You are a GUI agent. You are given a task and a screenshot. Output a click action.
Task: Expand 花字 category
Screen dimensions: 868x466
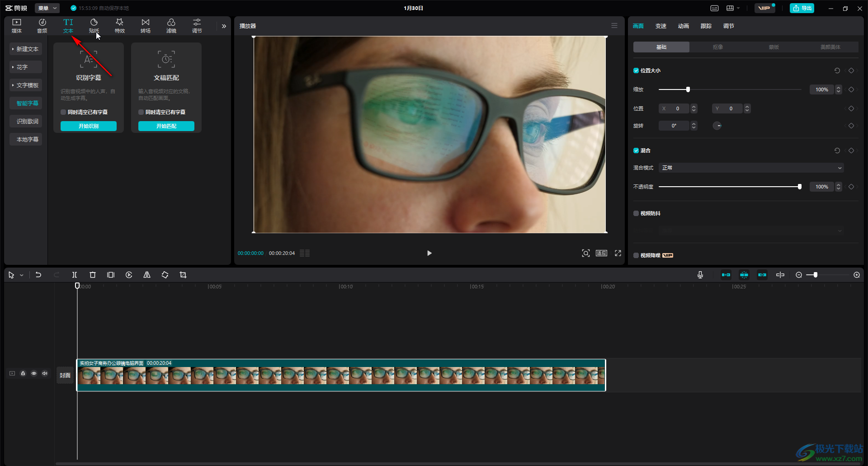pos(26,67)
